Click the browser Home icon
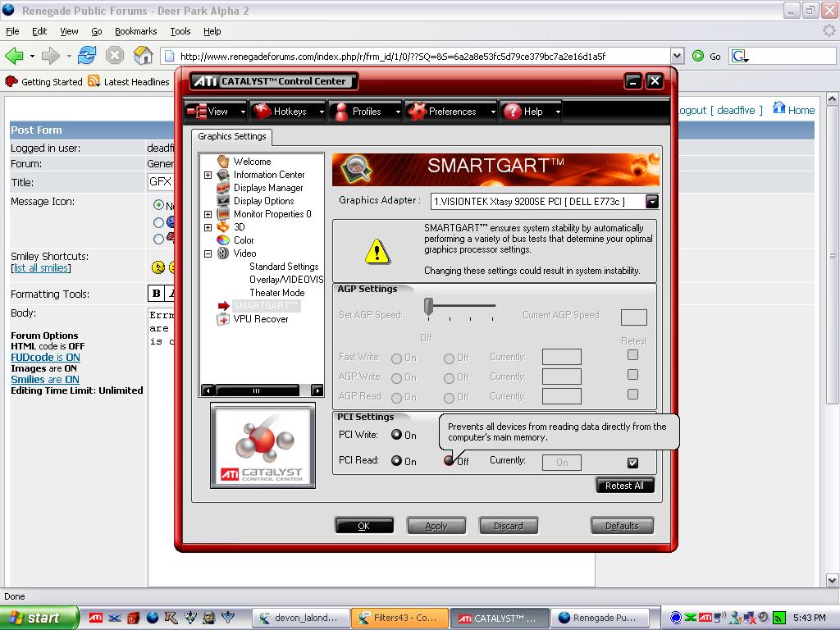This screenshot has width=840, height=630. click(144, 56)
